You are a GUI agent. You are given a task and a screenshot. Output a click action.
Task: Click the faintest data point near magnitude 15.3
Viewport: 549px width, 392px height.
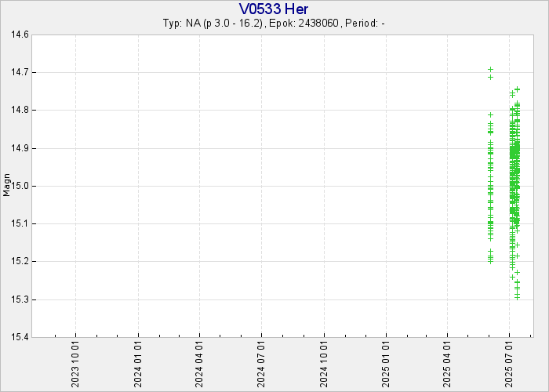pos(517,297)
